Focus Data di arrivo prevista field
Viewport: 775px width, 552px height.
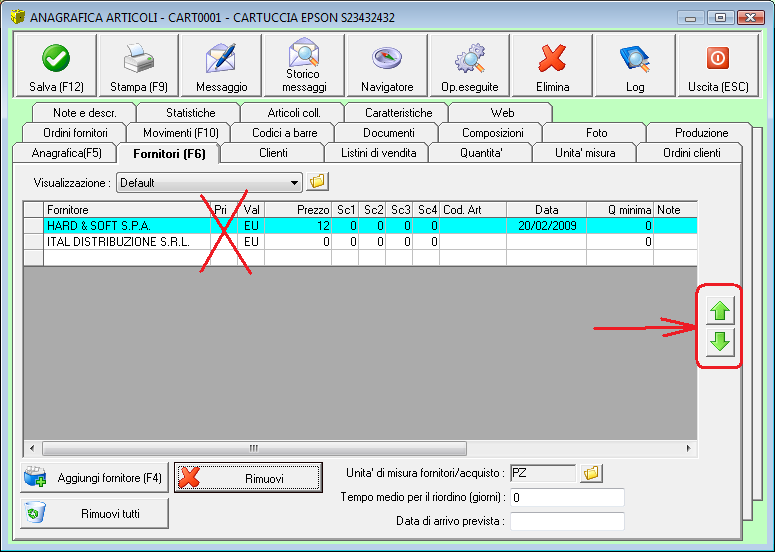pyautogui.click(x=567, y=521)
